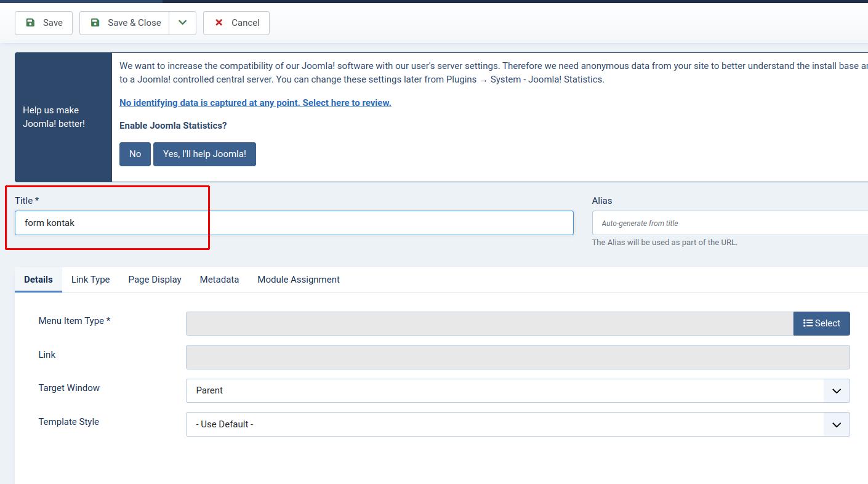Go to the Metadata tab
868x484 pixels.
219,280
